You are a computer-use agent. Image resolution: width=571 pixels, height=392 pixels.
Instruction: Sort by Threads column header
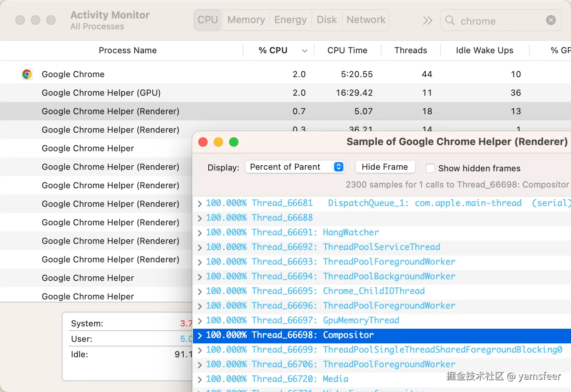(x=411, y=51)
